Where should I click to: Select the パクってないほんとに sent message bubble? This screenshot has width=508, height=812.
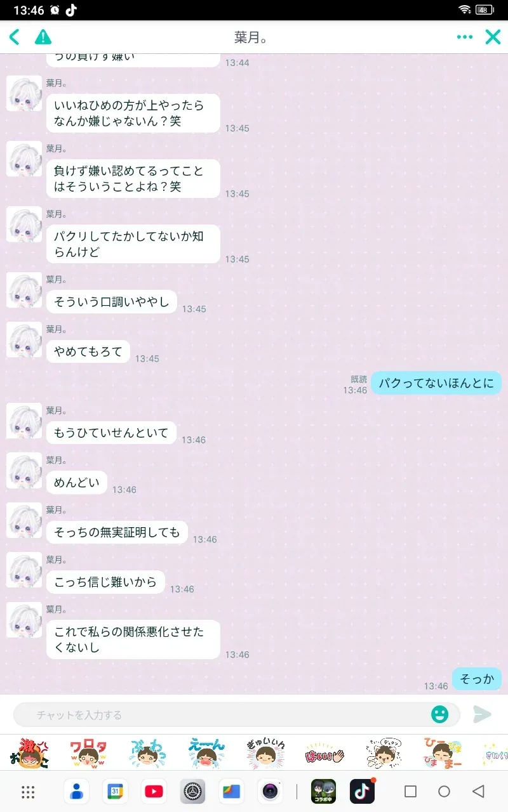(436, 383)
